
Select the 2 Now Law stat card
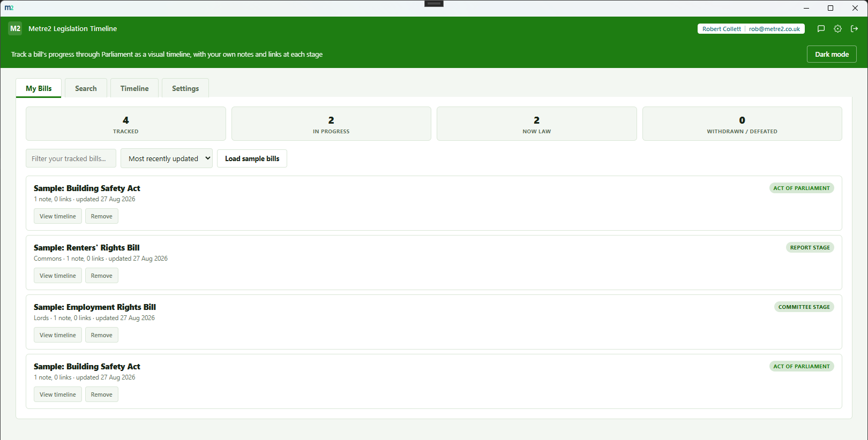537,124
